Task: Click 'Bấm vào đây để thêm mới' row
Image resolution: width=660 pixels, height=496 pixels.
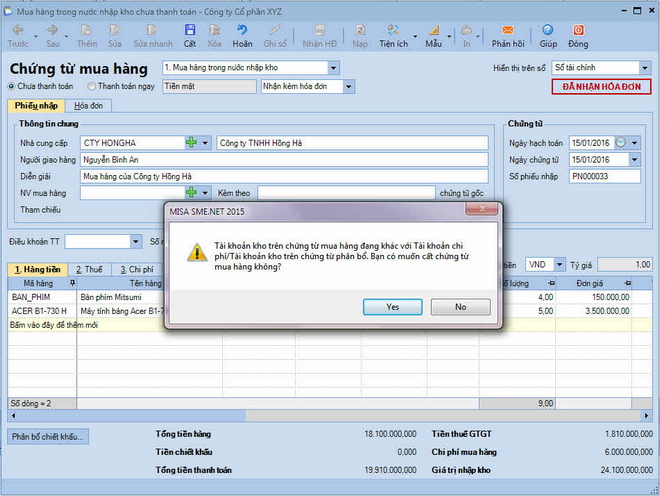Action: [x=330, y=325]
